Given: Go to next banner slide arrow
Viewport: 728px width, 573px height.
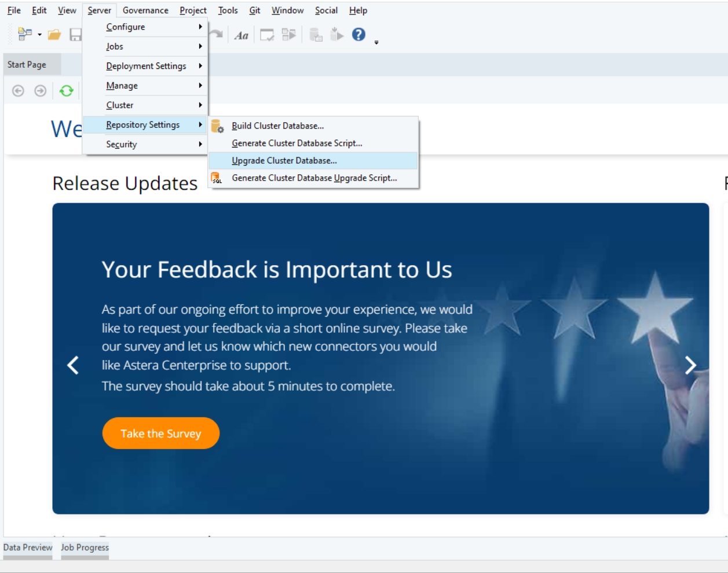Looking at the screenshot, I should coord(690,365).
